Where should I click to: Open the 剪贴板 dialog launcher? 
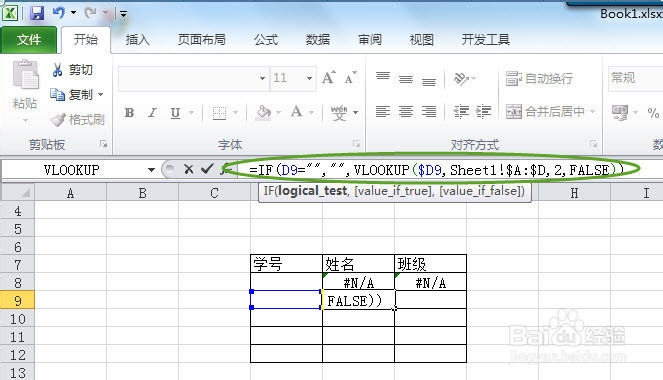(103, 144)
